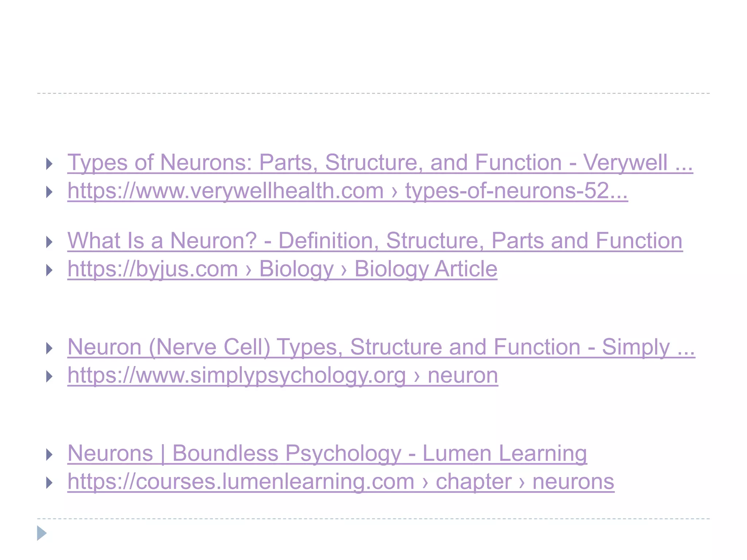This screenshot has height=560, width=747.
Task: Click the large triangle icon at slide bottom-left
Action: click(x=42, y=533)
